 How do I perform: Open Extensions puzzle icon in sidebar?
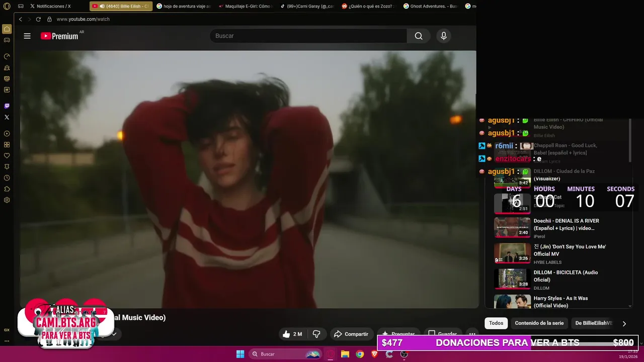coord(7,189)
